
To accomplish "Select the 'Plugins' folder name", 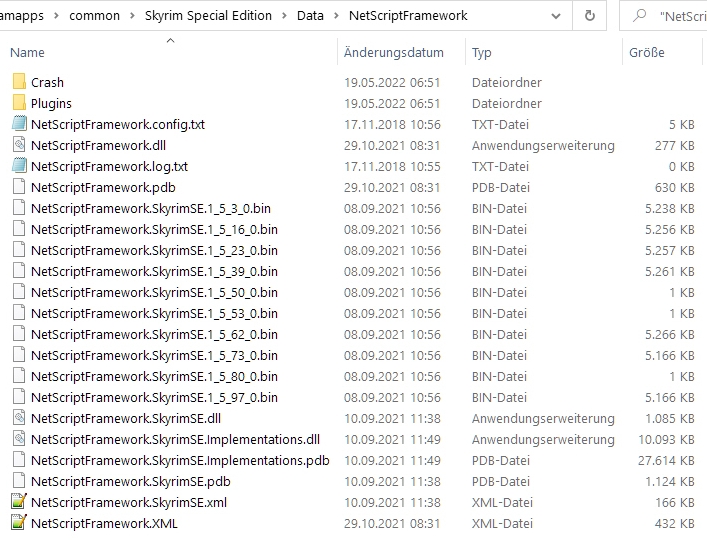I will pyautogui.click(x=51, y=104).
